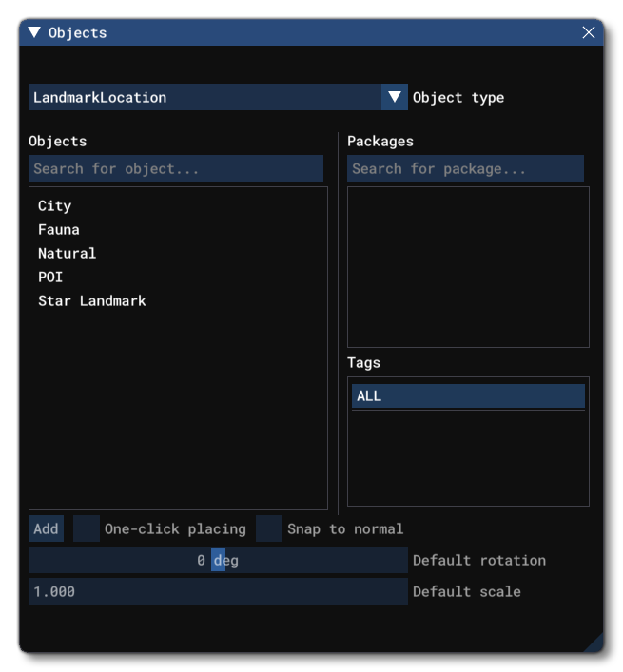Open the Object type dropdown arrow
Image resolution: width=623 pixels, height=672 pixels.
394,97
